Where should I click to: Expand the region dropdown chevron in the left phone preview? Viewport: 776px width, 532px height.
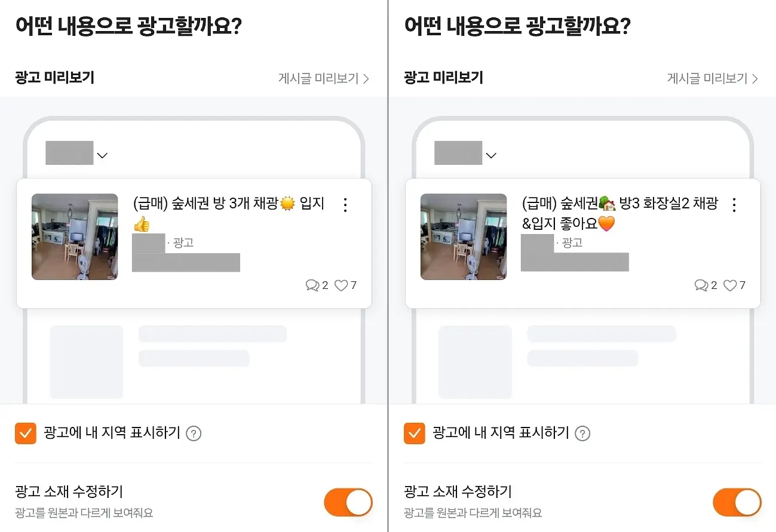102,155
